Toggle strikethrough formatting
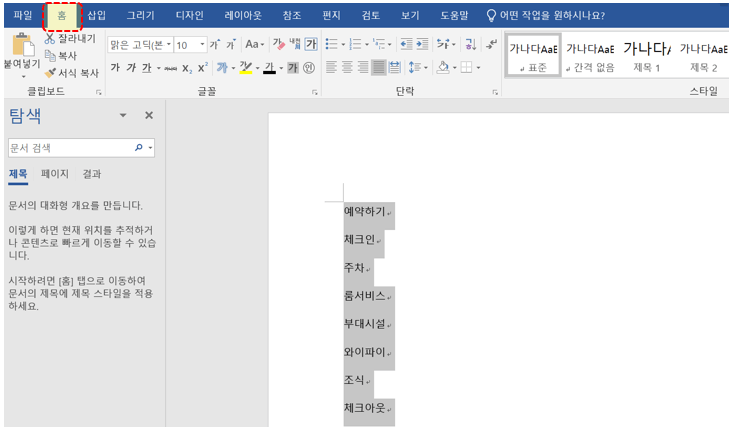 click(x=171, y=68)
